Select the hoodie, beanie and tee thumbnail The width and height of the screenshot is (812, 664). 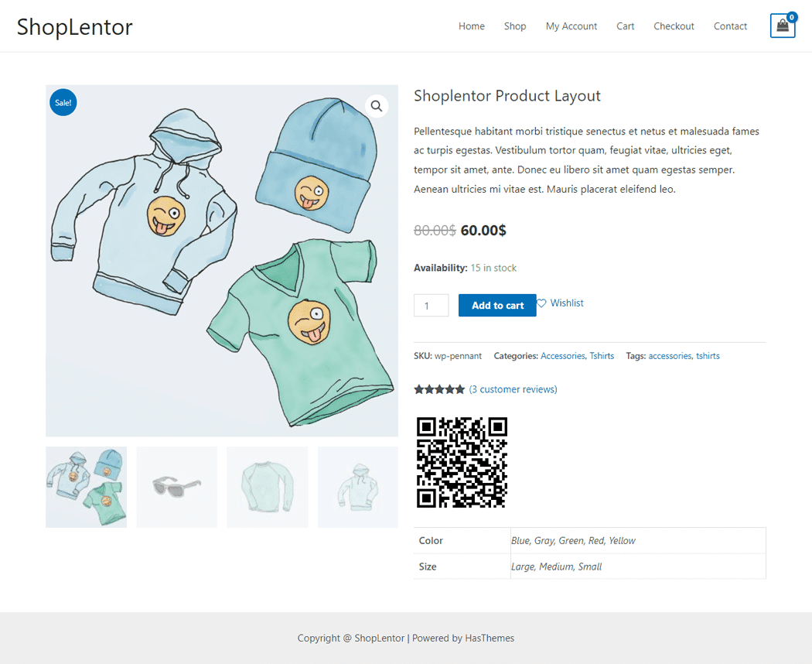pyautogui.click(x=86, y=488)
